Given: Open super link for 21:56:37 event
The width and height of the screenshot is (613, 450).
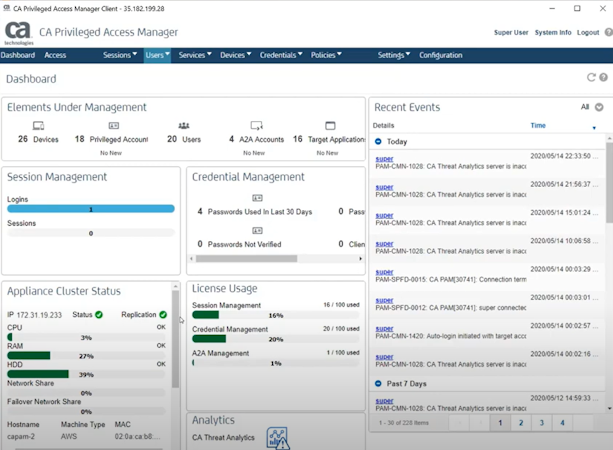Looking at the screenshot, I should pos(384,187).
